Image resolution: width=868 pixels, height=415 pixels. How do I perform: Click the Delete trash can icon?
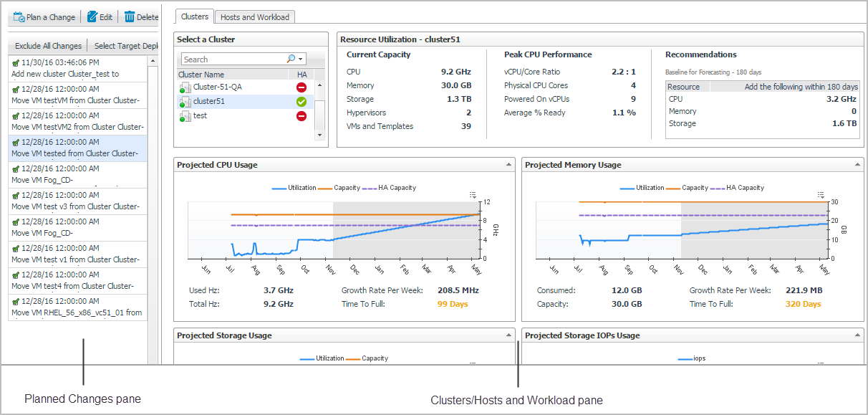point(129,16)
